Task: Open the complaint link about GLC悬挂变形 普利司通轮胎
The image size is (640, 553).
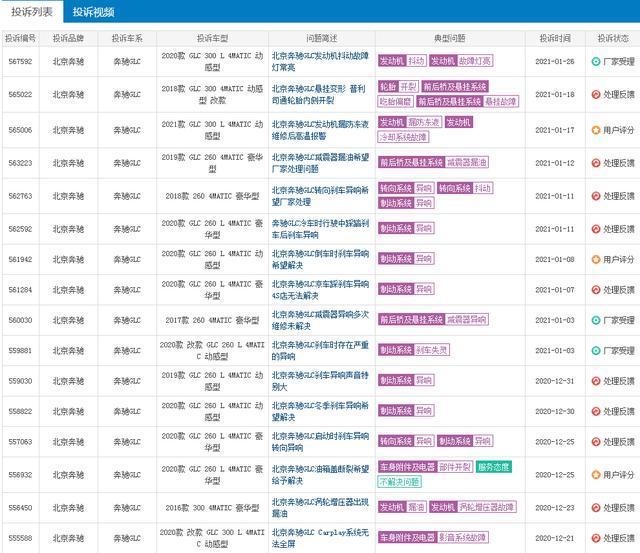Action: (x=319, y=95)
